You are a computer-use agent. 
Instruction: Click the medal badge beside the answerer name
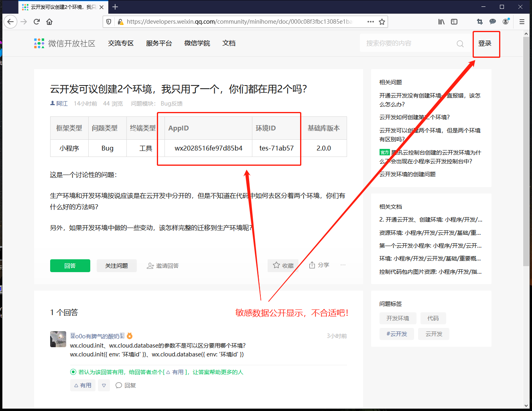[x=130, y=336]
